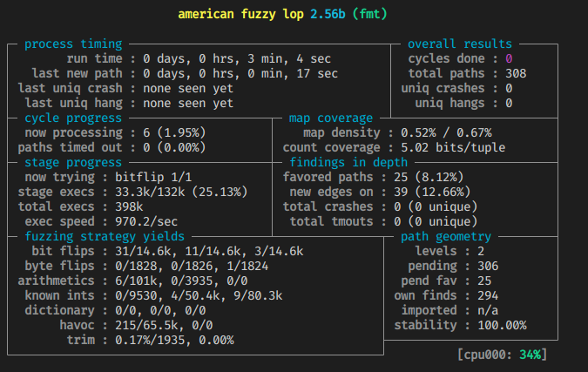
Task: Click trim value '0.17%/1935, 0.00%'
Action: (x=174, y=340)
